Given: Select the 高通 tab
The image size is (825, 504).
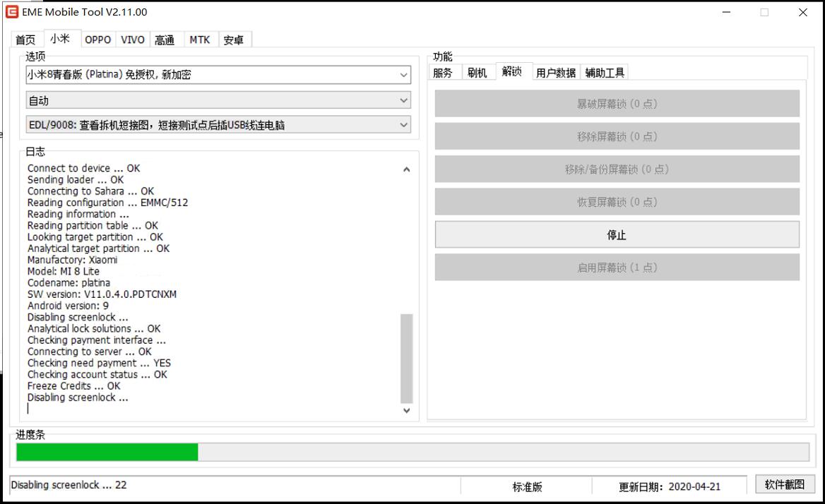Looking at the screenshot, I should (x=165, y=40).
